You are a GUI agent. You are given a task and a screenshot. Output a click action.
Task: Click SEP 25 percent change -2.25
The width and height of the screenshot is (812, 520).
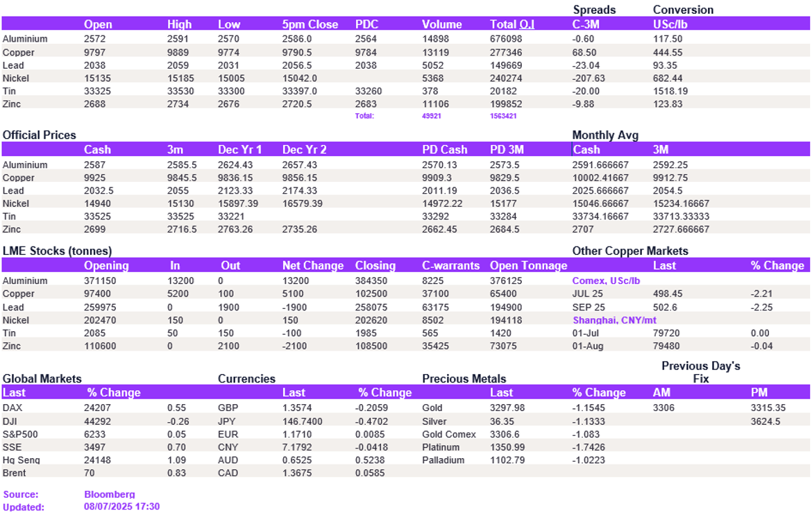coord(761,307)
